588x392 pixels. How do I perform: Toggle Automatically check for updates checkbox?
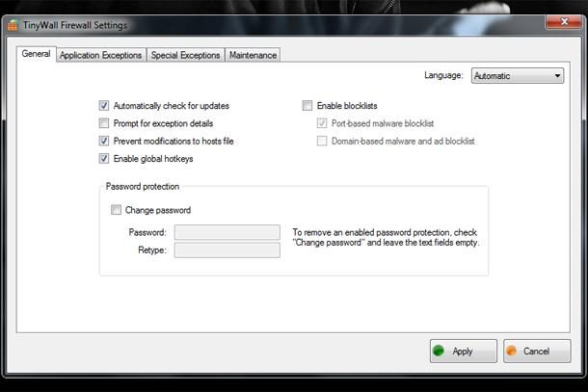pyautogui.click(x=104, y=105)
